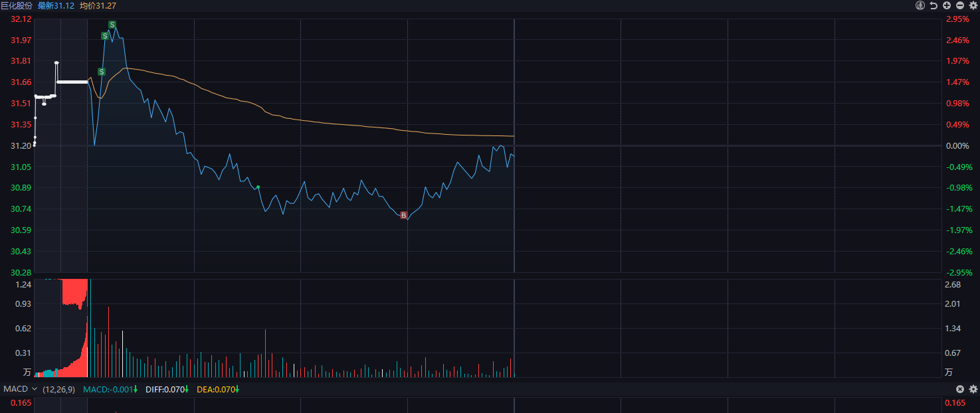Click the middle S sell marker
This screenshot has width=980, height=413.
(105, 36)
